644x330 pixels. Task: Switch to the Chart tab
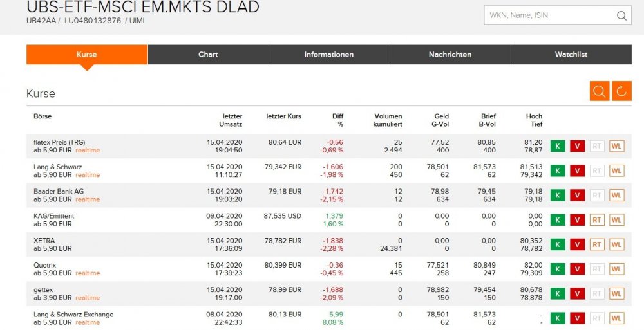pos(208,55)
